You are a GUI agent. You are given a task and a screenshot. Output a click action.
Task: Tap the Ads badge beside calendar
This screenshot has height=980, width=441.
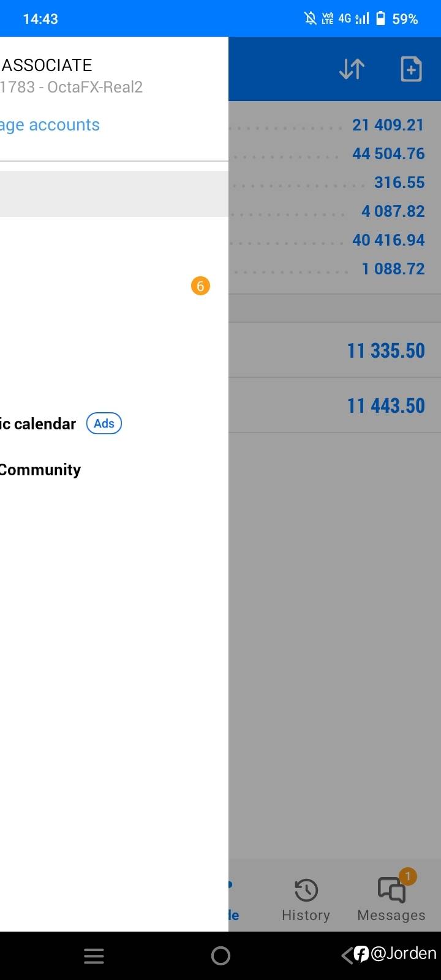tap(104, 423)
